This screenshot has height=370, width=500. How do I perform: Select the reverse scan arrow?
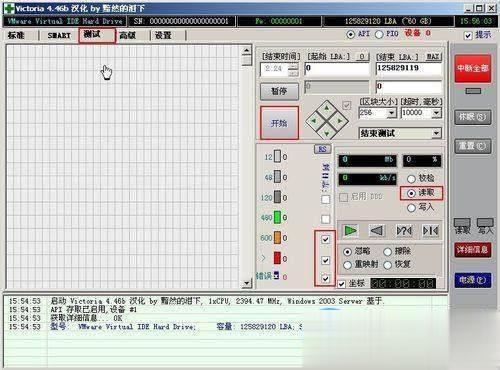377,230
